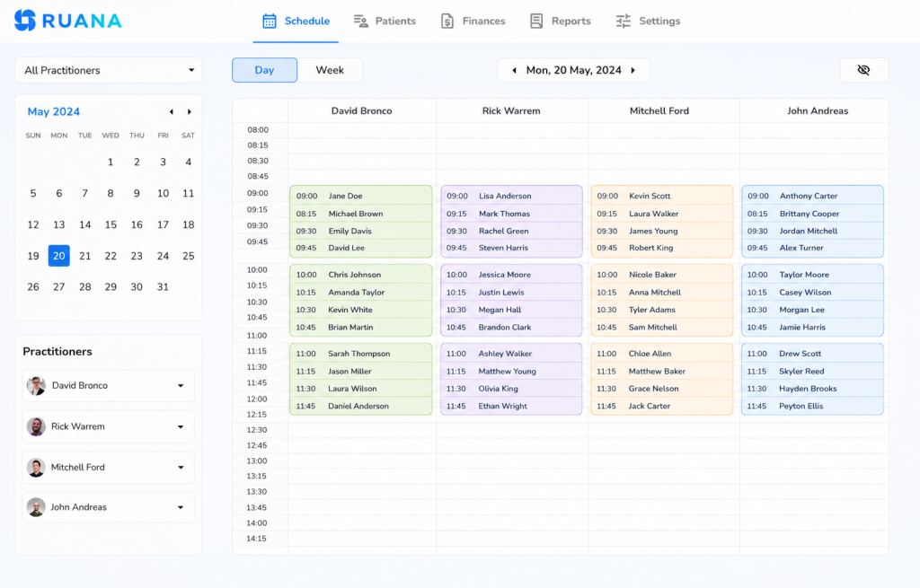Open Michael Brown appointment
The height and width of the screenshot is (588, 920).
[361, 214]
